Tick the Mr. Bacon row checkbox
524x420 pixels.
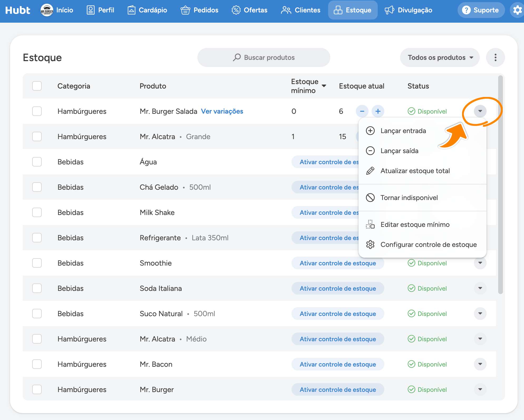pyautogui.click(x=37, y=364)
